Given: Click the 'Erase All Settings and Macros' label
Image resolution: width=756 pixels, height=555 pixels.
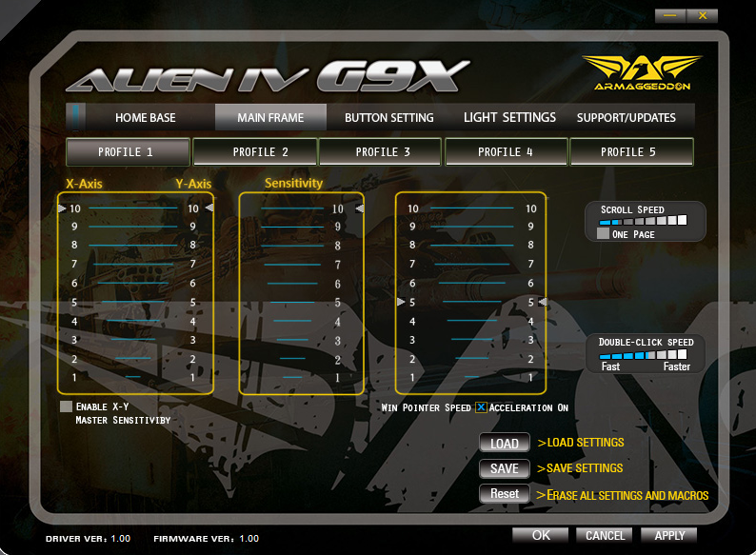Looking at the screenshot, I should (x=623, y=496).
